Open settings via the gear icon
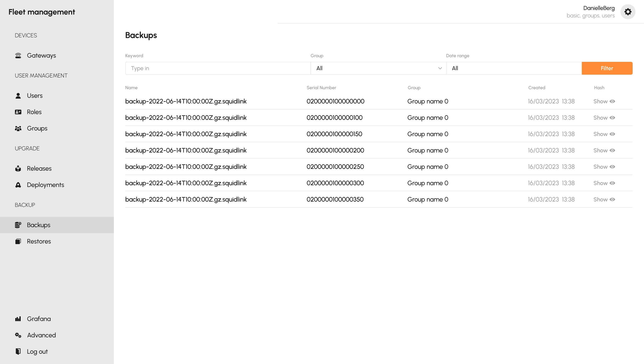 pyautogui.click(x=627, y=12)
